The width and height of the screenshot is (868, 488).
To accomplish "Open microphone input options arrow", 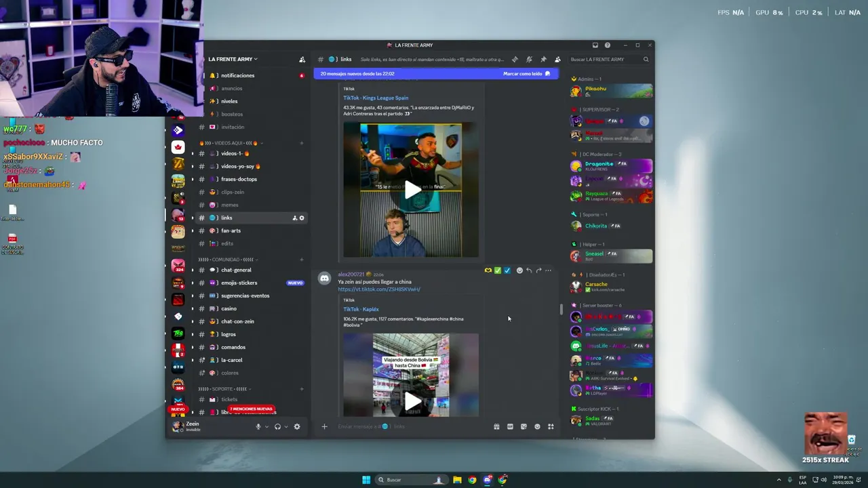I will click(267, 426).
